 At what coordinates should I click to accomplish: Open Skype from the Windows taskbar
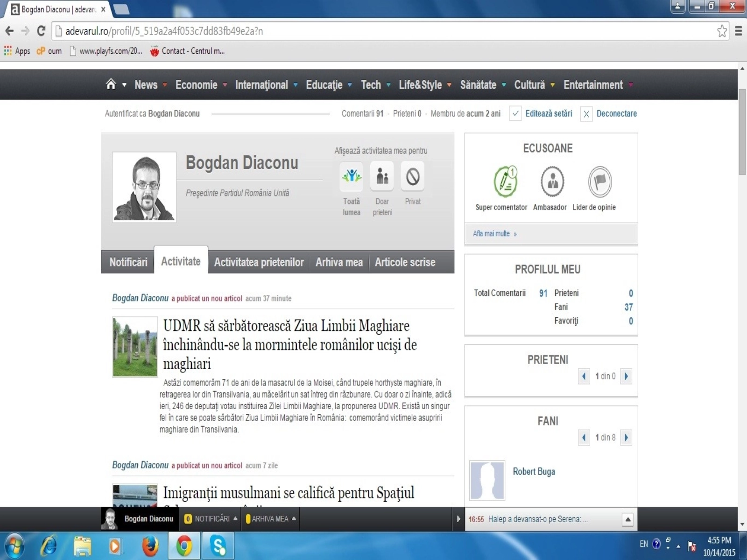click(218, 546)
